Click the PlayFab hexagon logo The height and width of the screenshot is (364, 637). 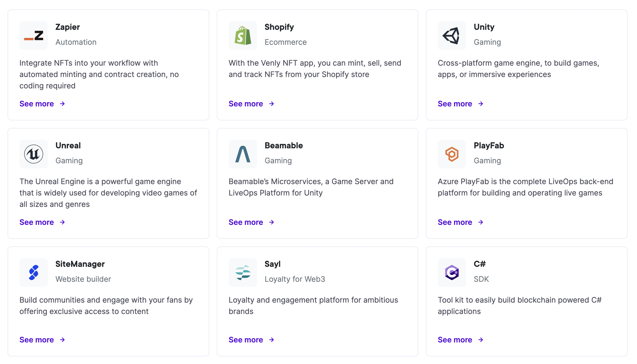click(x=452, y=154)
